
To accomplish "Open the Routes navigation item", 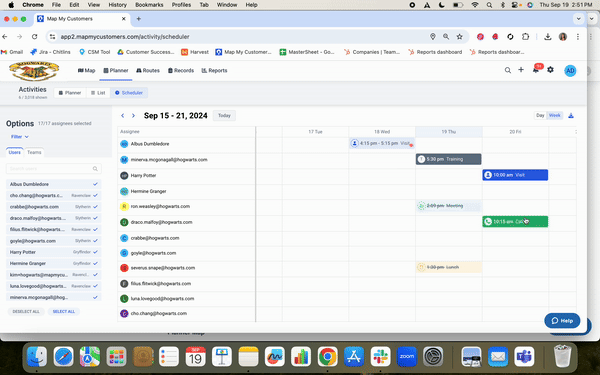I will point(148,70).
